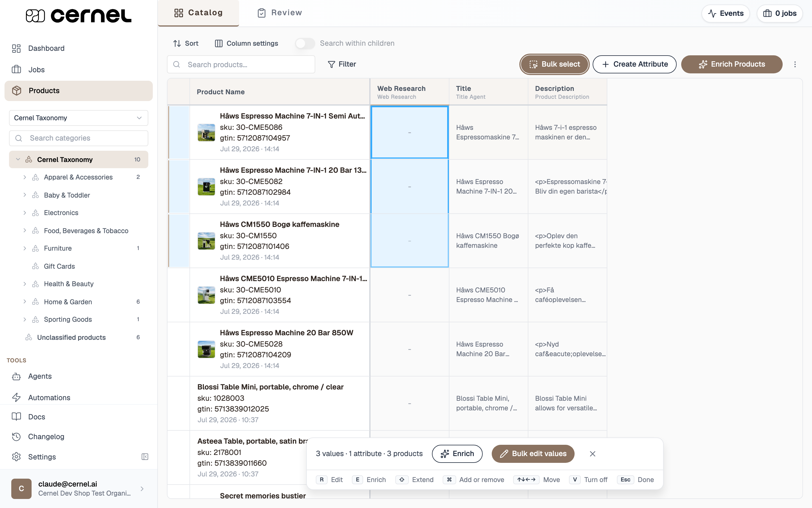The image size is (812, 508).
Task: Expand Furniture category
Action: pos(25,248)
